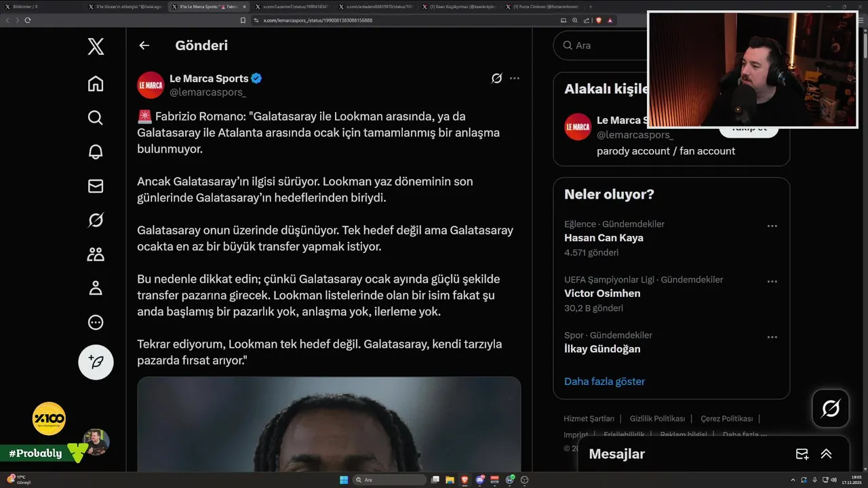The width and height of the screenshot is (868, 488).
Task: Open more menu for Hasan Can Kaya trend
Action: coord(772,226)
